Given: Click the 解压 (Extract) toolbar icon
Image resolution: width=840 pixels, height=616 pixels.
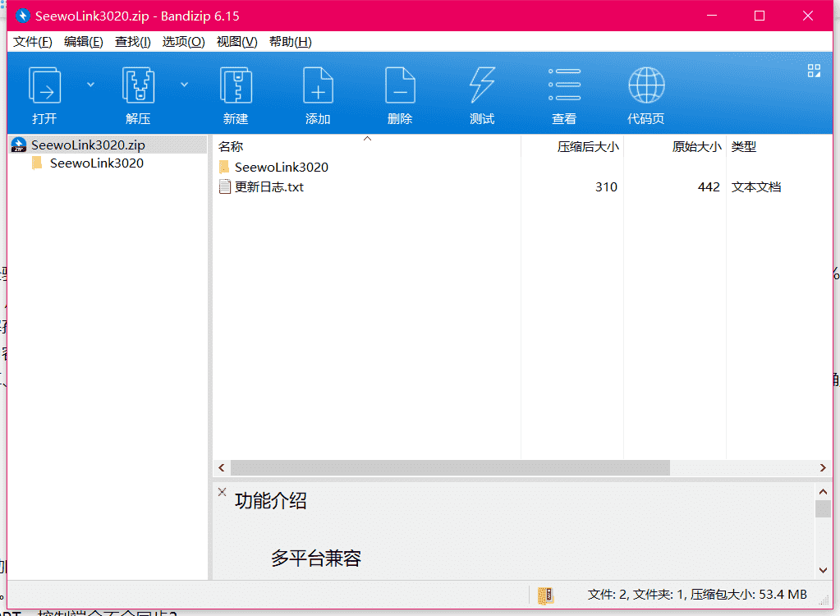Looking at the screenshot, I should [x=138, y=85].
